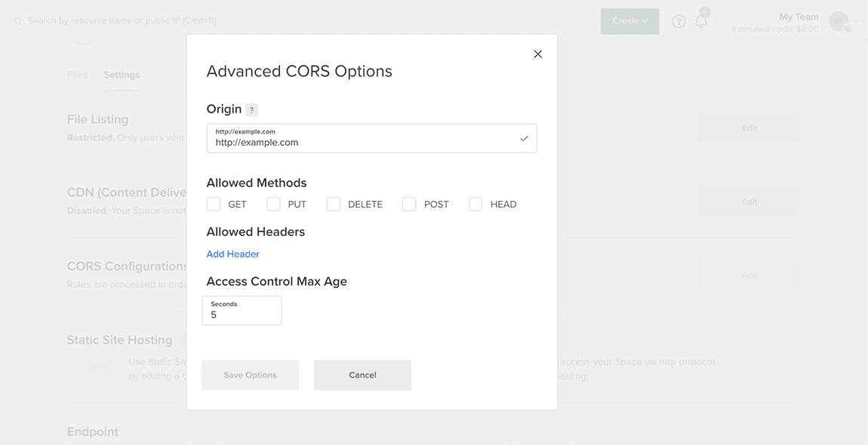Viewport: 868px width, 445px height.
Task: Expand the My Team account menu
Action: tap(857, 21)
